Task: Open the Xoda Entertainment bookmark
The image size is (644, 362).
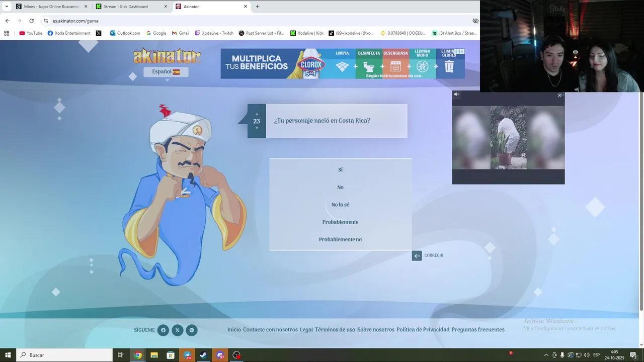Action: point(69,33)
